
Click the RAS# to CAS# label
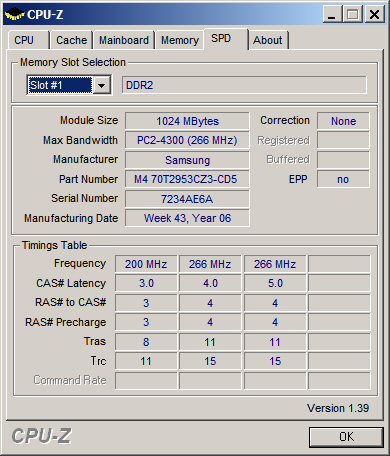(71, 302)
